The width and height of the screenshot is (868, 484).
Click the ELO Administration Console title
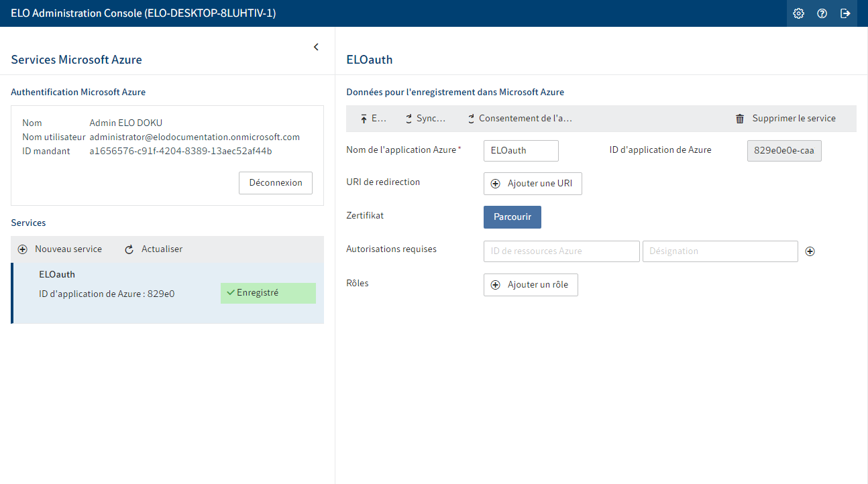144,13
